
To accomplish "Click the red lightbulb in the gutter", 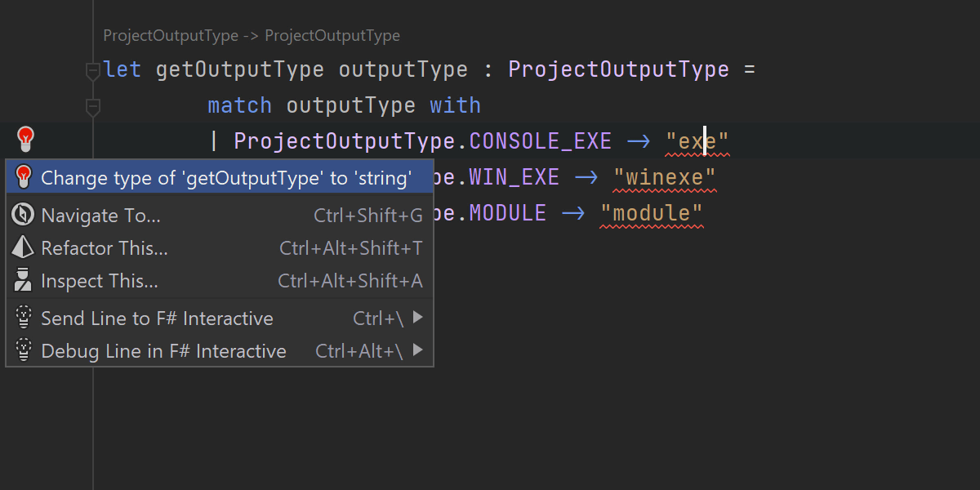I will coord(25,139).
